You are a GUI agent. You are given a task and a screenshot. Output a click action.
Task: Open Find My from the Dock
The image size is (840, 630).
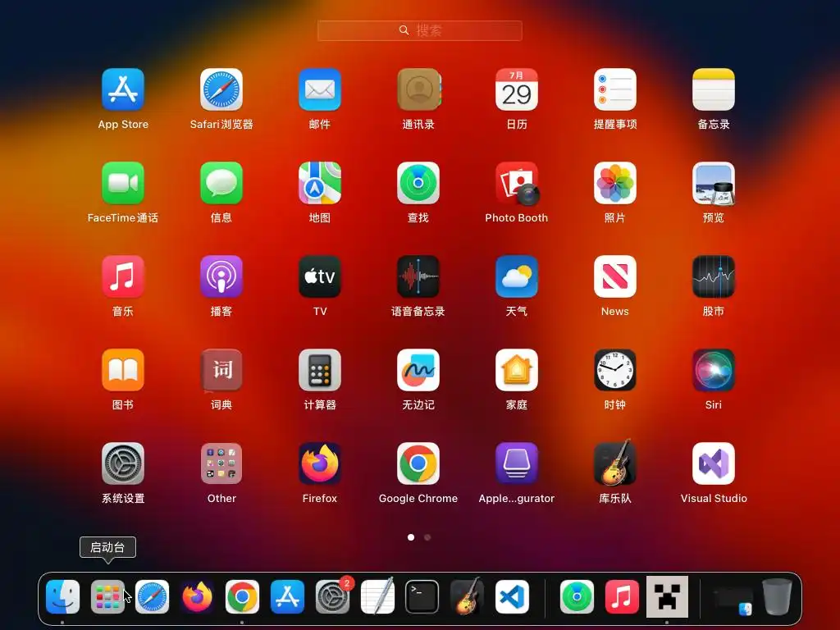577,597
